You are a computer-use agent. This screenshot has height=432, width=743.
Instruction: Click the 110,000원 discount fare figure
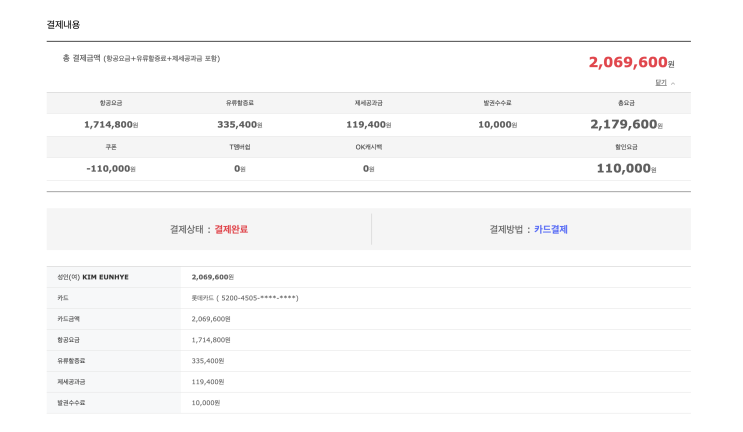point(626,168)
